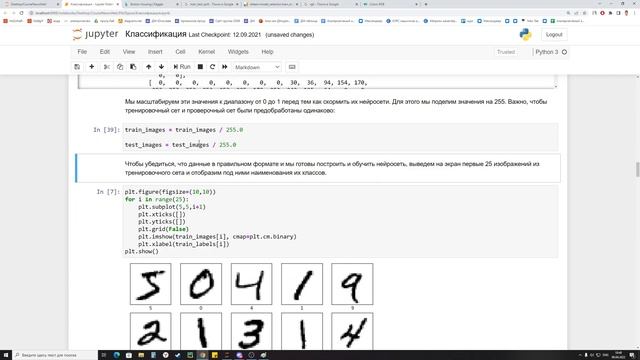
Task: Restart the kernel with the circular arrow
Action: (x=212, y=67)
